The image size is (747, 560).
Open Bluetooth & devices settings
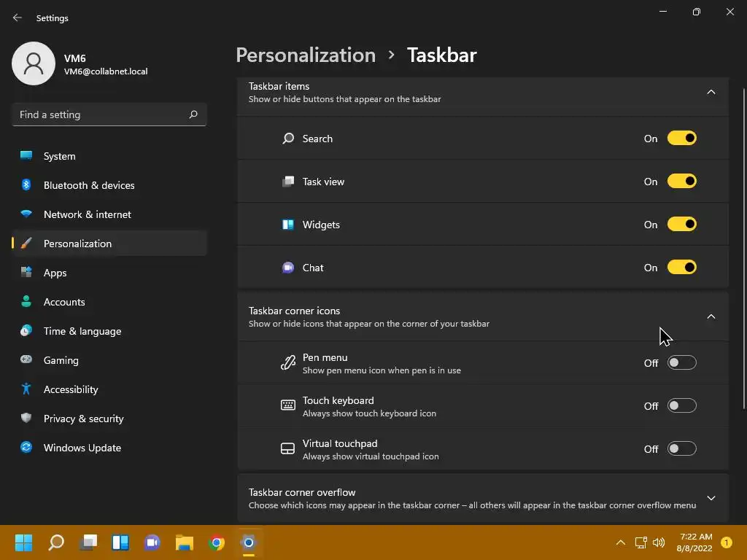[89, 185]
